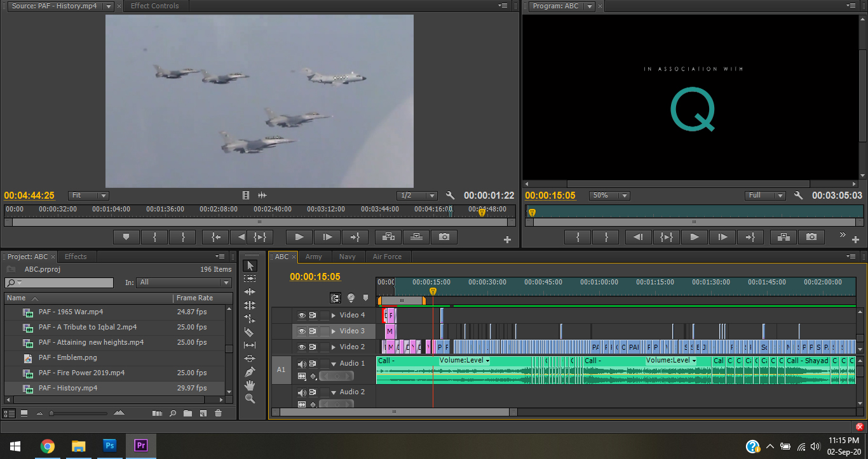Select the Track Select tool
Viewport: 868px width, 459px height.
point(250,279)
